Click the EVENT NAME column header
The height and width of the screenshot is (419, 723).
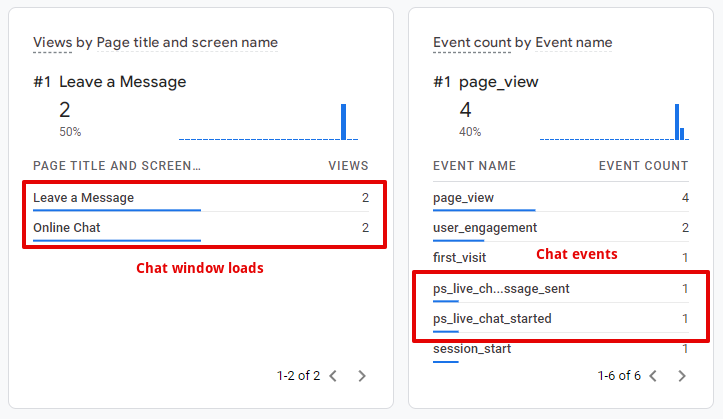tap(474, 166)
